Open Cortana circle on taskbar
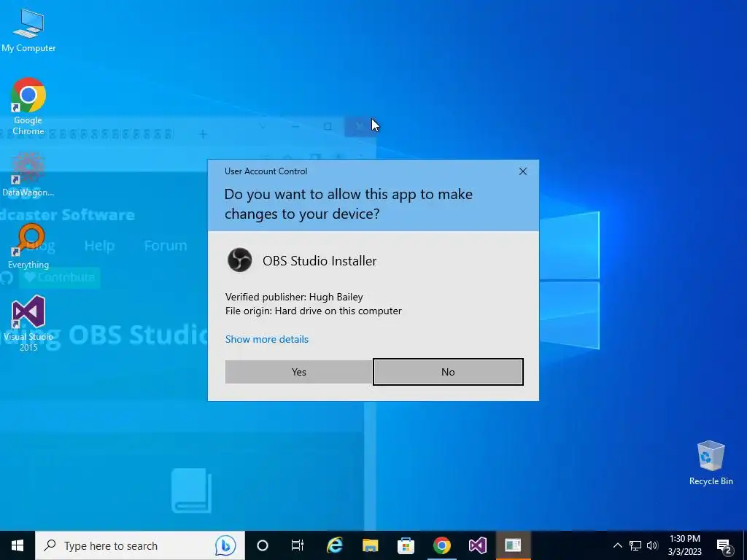This screenshot has width=747, height=560. point(263,545)
